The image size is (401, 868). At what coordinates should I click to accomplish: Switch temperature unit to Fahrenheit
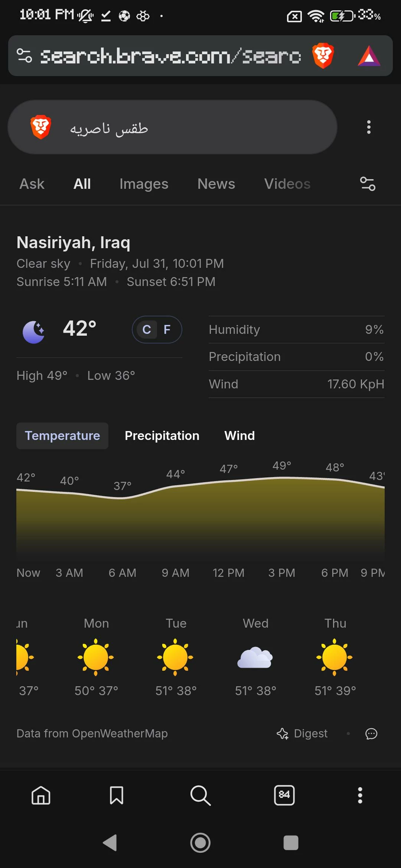tap(167, 329)
